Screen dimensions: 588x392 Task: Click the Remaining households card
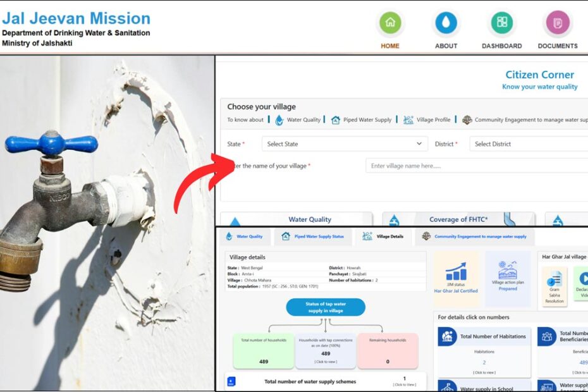(x=388, y=351)
